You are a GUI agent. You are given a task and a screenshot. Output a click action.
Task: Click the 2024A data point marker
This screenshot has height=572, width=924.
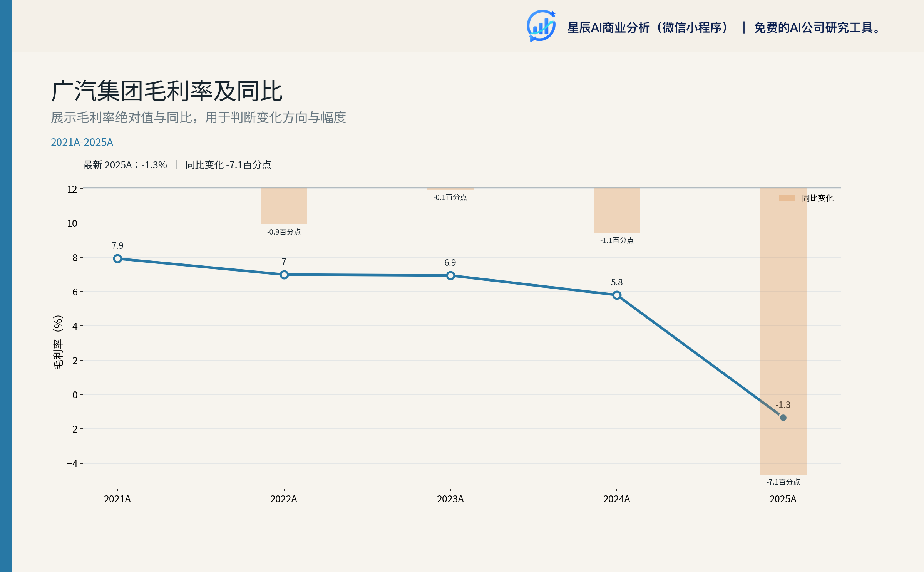coord(617,295)
